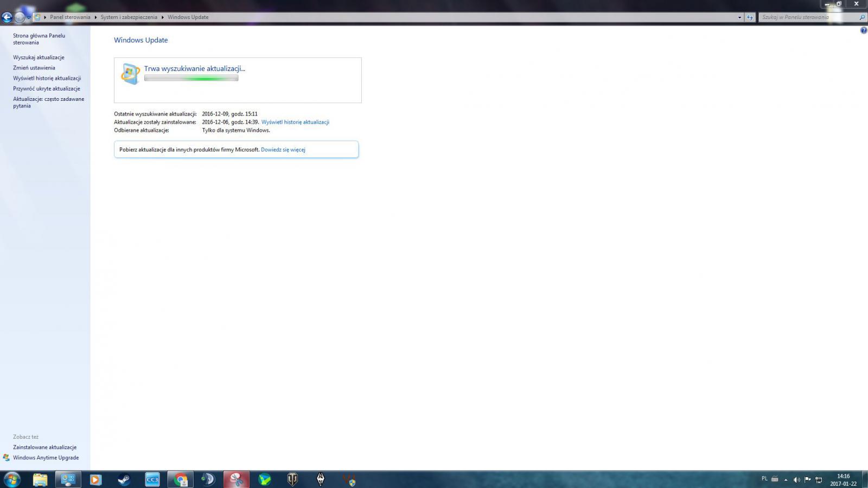Viewport: 868px width, 488px height.
Task: Click the search magnifier icon
Action: pos(862,17)
